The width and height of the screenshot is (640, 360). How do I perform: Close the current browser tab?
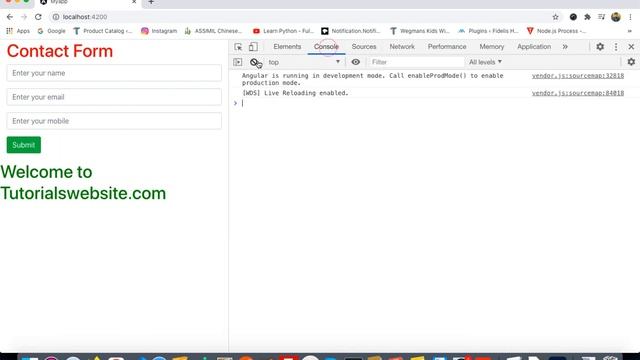(x=134, y=2)
